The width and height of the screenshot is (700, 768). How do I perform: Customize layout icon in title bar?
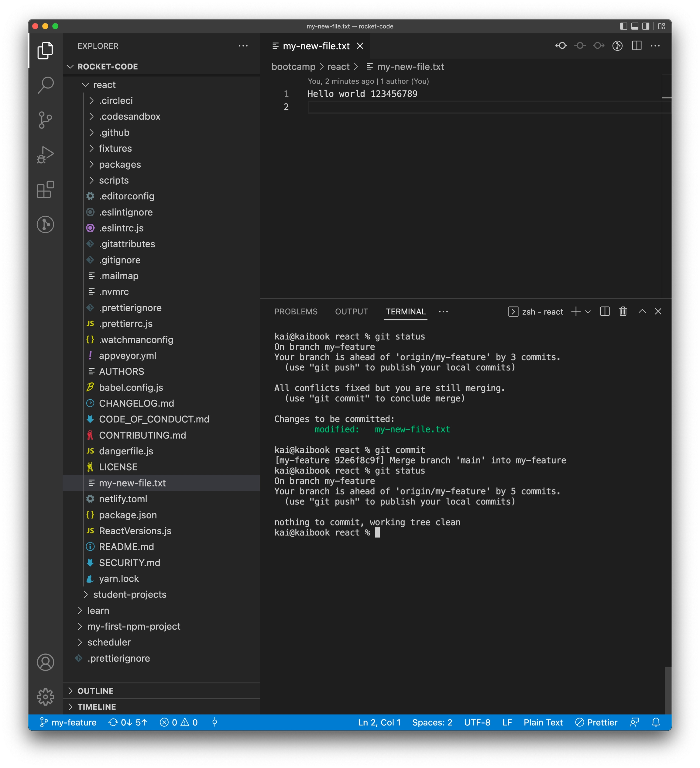[661, 26]
